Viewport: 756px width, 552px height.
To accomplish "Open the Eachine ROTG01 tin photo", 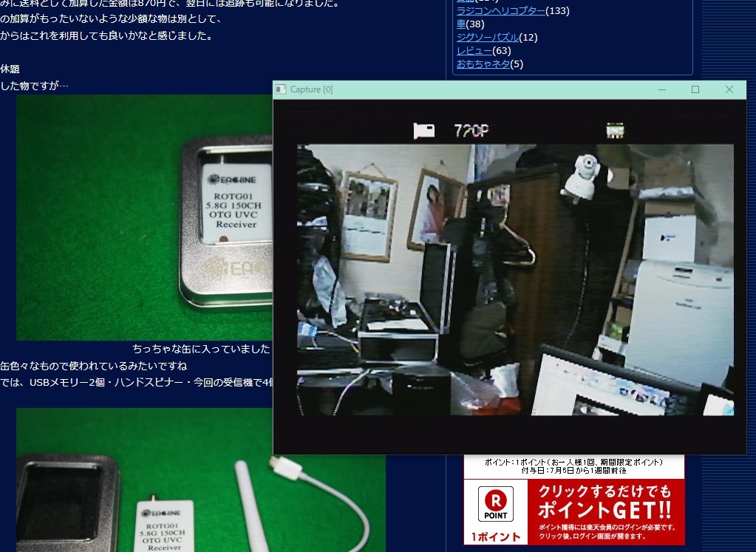I will click(144, 217).
